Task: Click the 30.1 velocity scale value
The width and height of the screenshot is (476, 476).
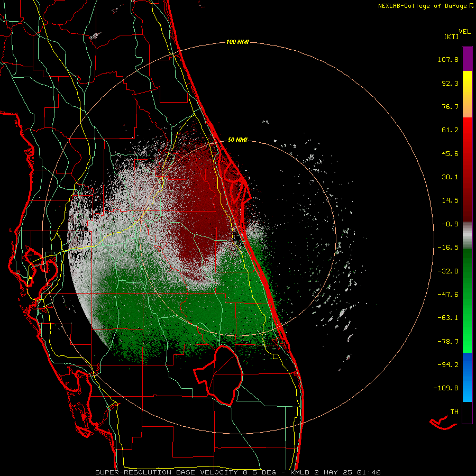Action: (450, 177)
